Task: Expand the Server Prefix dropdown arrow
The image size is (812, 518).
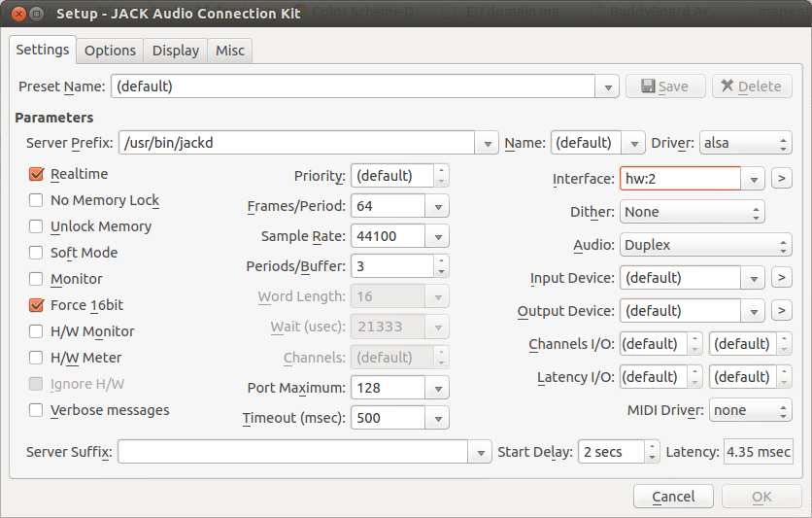Action: pos(488,143)
